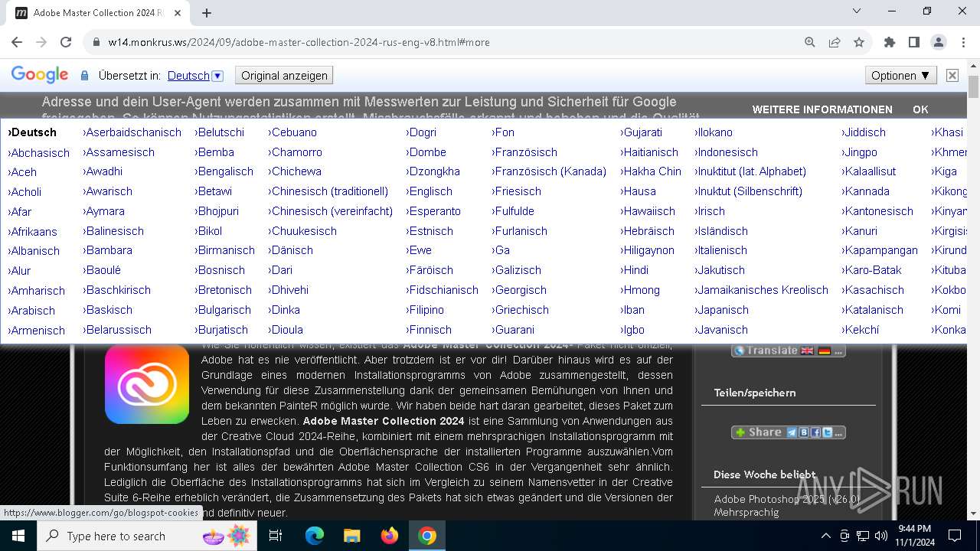
Task: Close the Adobe Master Collection tab
Action: tap(179, 13)
